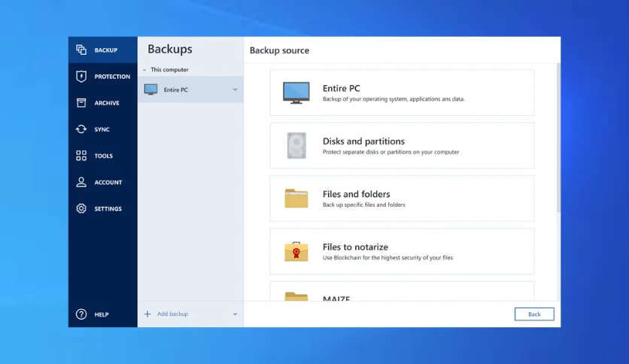Click the plus icon for Add backup

click(x=147, y=314)
